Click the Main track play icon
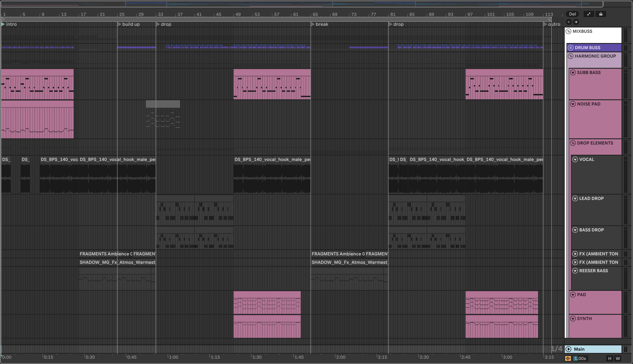 568,349
